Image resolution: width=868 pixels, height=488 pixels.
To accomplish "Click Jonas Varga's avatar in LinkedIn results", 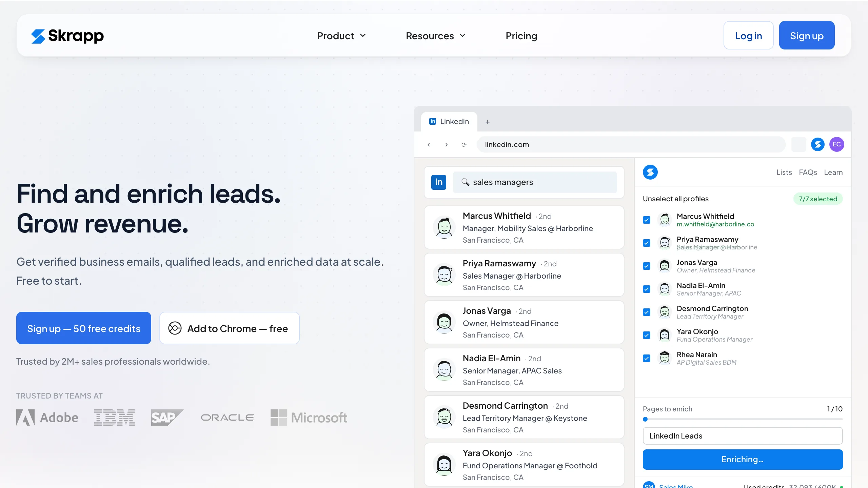I will [444, 322].
